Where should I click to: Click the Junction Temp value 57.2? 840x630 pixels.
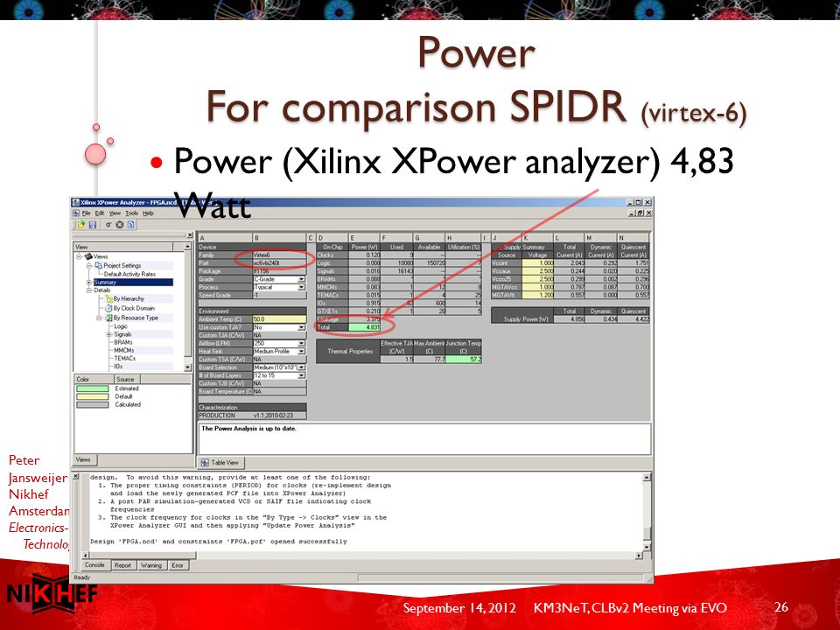(464, 360)
